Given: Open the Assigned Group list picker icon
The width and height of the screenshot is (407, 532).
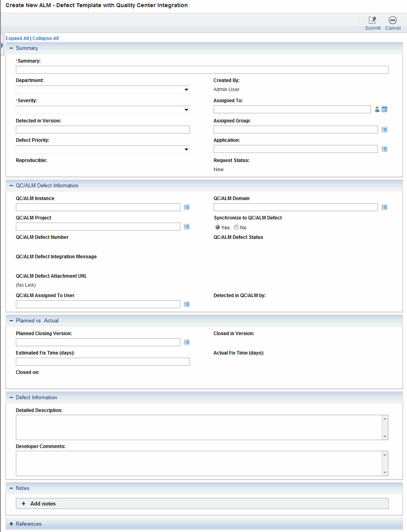Looking at the screenshot, I should click(384, 130).
